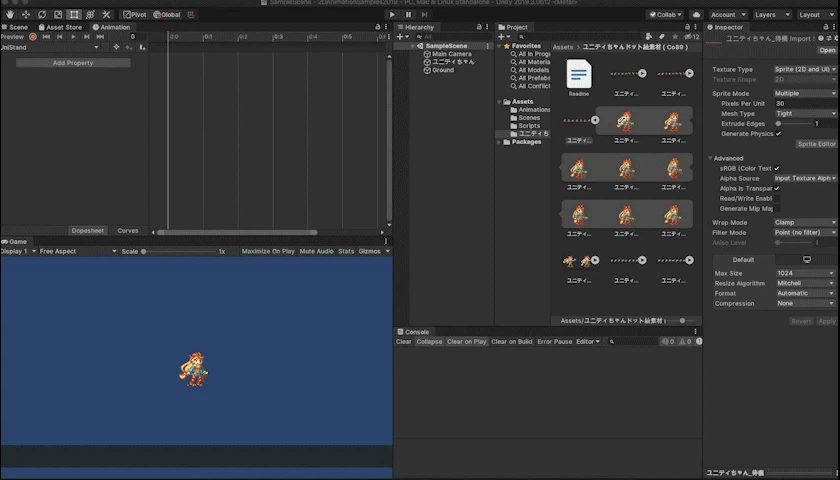Toggle Maximize On Play
The height and width of the screenshot is (480, 840).
pos(268,251)
